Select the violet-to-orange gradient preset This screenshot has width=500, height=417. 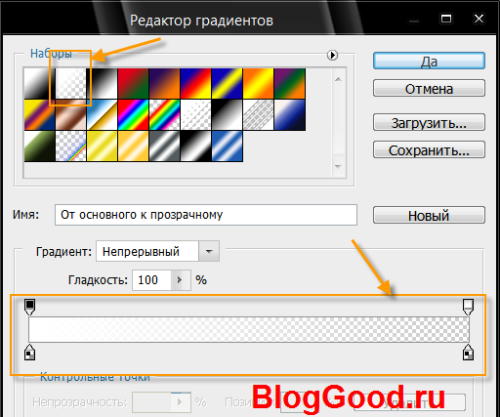165,84
